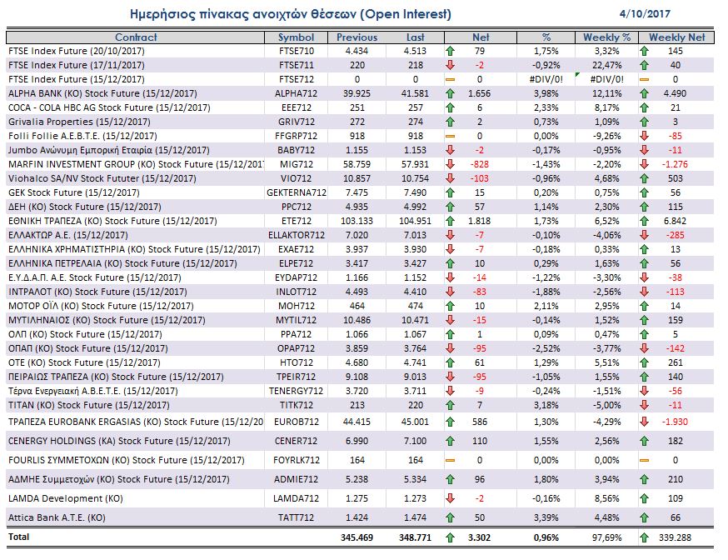Select the COCA - COLA HBC AG contract

click(109, 107)
